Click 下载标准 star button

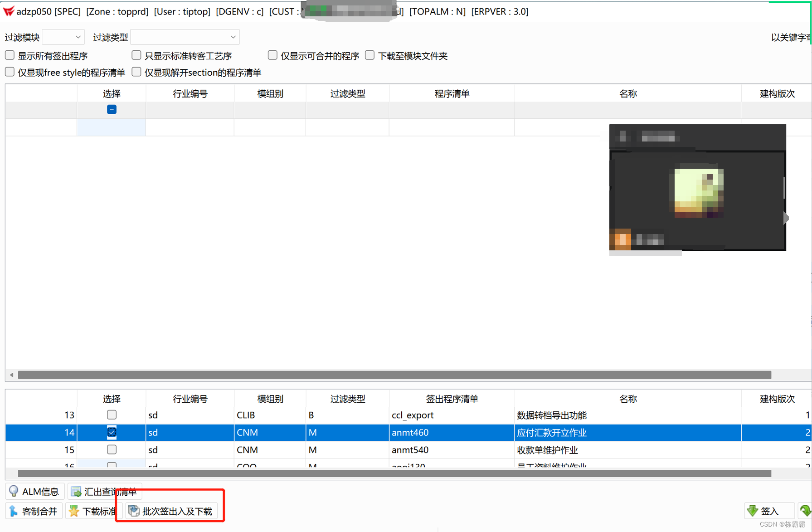[92, 511]
